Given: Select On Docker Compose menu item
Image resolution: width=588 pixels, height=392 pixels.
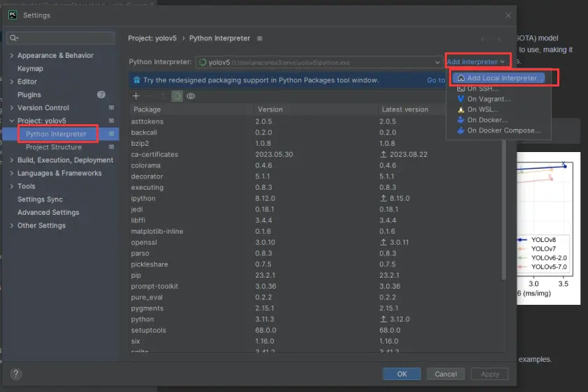Looking at the screenshot, I should (x=499, y=130).
